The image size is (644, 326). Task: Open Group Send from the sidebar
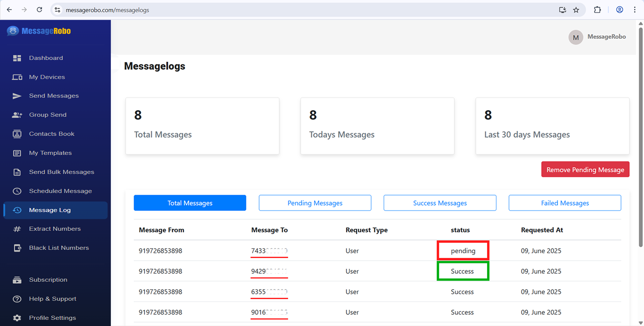(47, 115)
